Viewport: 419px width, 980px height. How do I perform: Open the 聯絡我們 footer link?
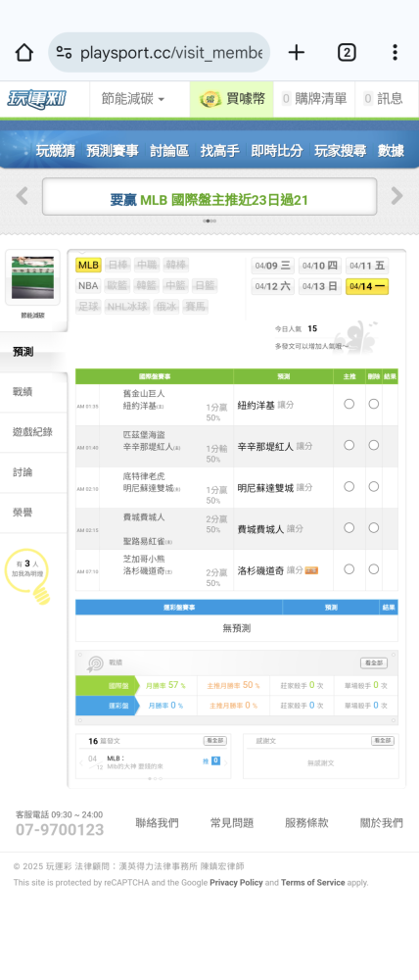click(x=157, y=823)
